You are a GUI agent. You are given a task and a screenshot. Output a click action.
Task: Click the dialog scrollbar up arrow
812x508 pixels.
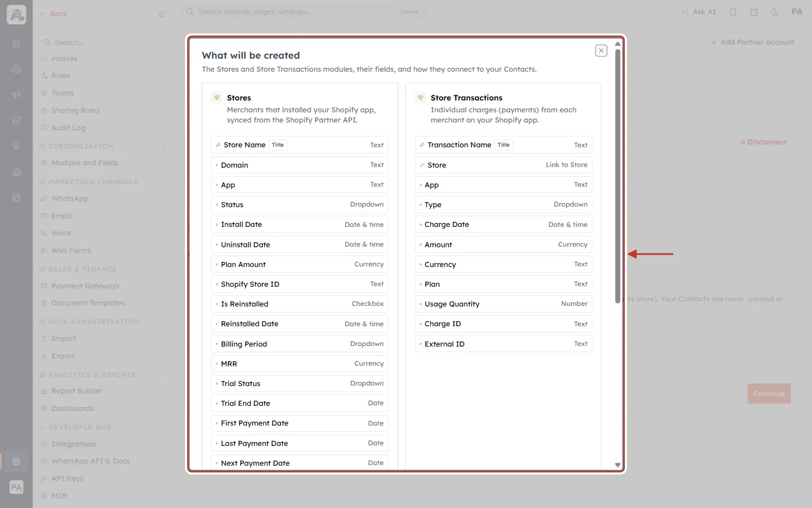[x=617, y=43]
